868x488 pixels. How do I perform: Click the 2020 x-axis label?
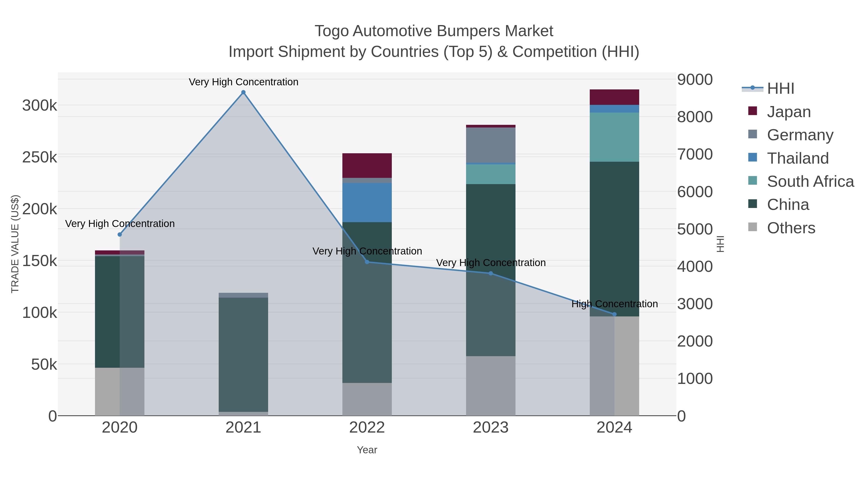(x=120, y=428)
